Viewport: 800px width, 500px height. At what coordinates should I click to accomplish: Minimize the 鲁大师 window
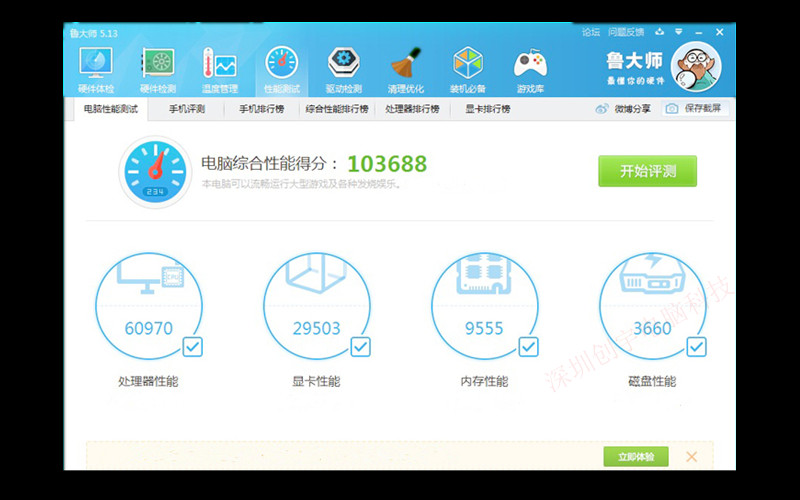click(698, 33)
